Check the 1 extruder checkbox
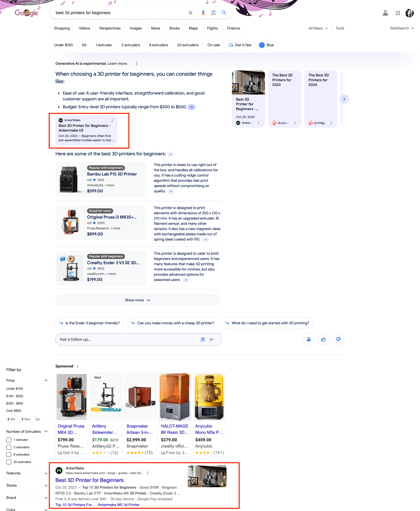Viewport: 420px width, 511px height. point(9,440)
